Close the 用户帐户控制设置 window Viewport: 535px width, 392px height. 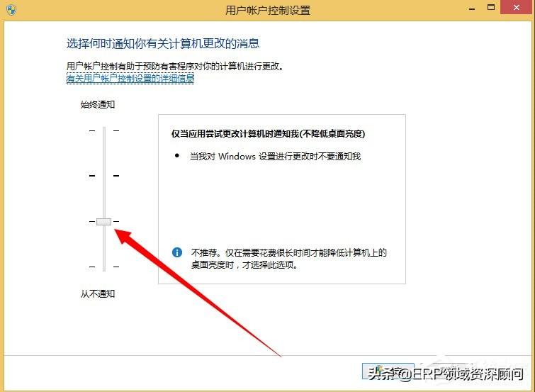pos(519,10)
